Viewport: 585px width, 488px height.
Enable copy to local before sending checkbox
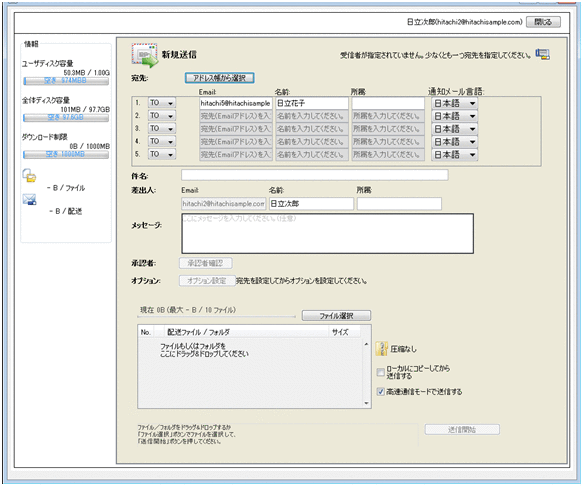point(381,372)
